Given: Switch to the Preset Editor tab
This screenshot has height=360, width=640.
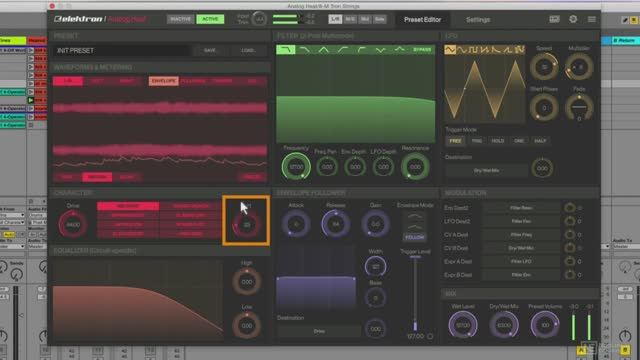Looking at the screenshot, I should click(422, 19).
